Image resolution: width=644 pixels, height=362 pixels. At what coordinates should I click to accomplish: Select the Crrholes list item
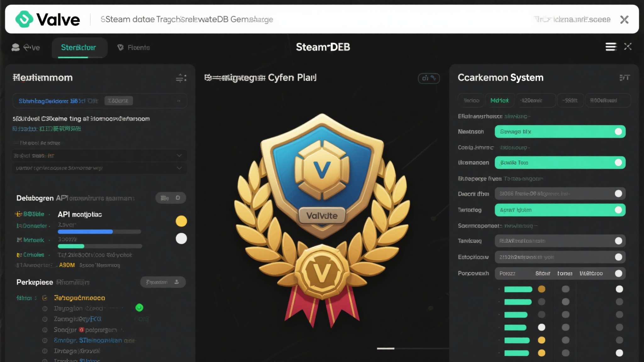tap(31, 255)
